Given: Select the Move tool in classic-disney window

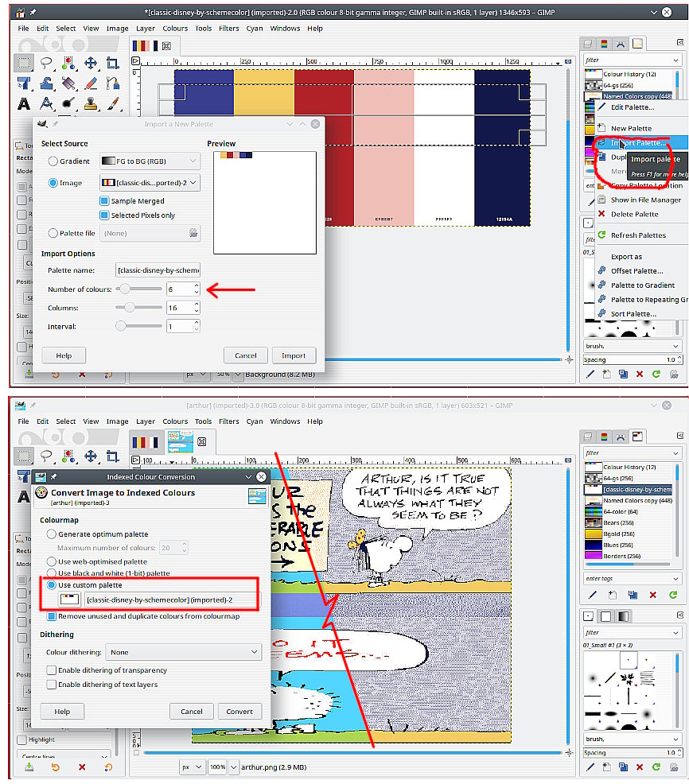Looking at the screenshot, I should 91,63.
